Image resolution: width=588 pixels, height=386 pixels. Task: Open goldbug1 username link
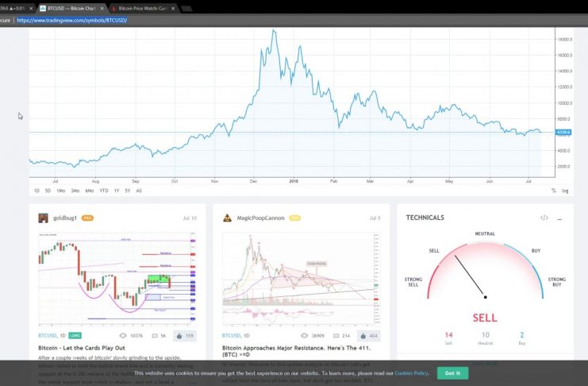click(x=65, y=218)
